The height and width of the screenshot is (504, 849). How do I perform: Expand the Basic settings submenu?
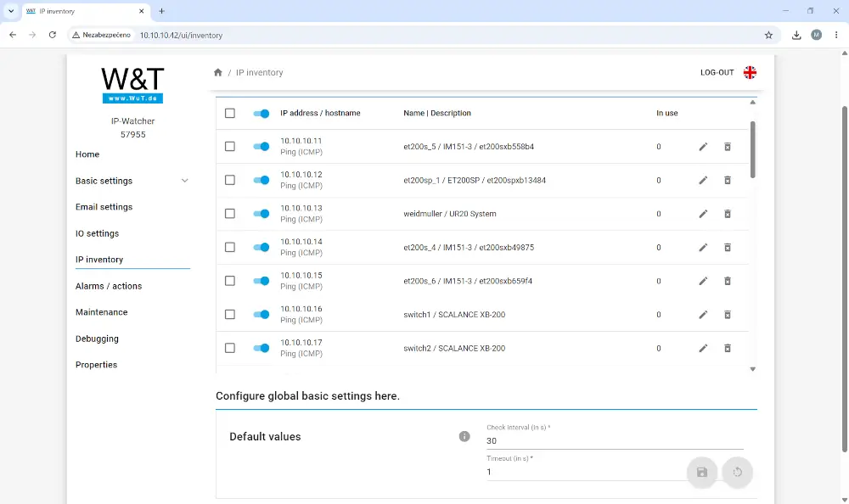(x=132, y=181)
